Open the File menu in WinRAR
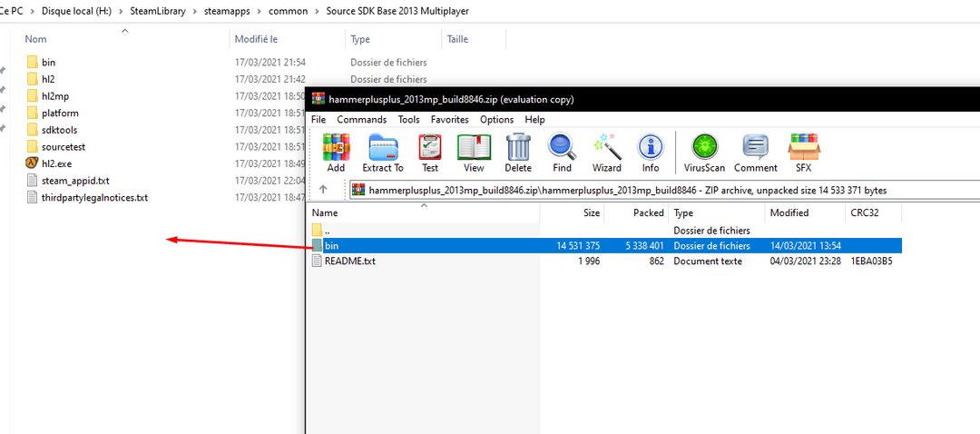The height and width of the screenshot is (434, 980). point(318,120)
